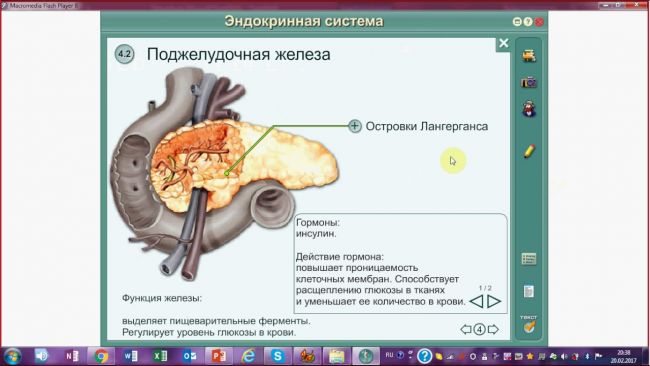Click the yellow minimize button in lesson header

tap(517, 22)
